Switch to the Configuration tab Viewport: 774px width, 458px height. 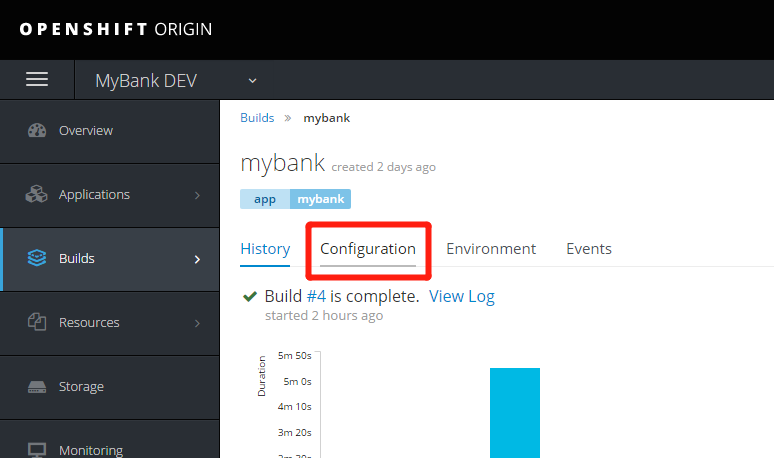[368, 249]
